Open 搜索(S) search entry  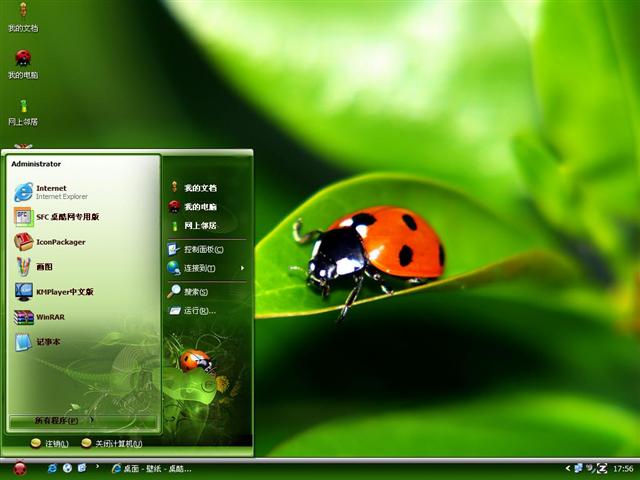coord(207,291)
